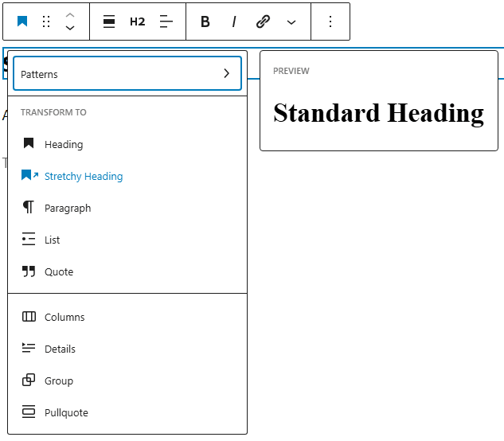This screenshot has height=441, width=504.
Task: Move block down with the down arrow
Action: (x=70, y=28)
